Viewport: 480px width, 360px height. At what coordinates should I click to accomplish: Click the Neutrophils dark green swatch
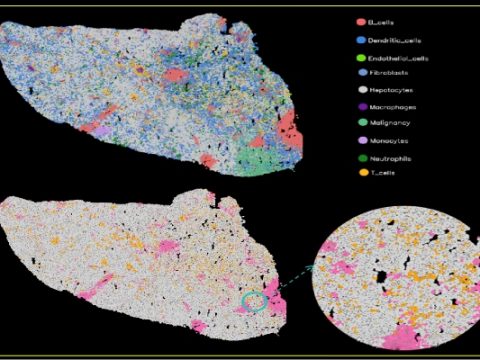pos(363,158)
